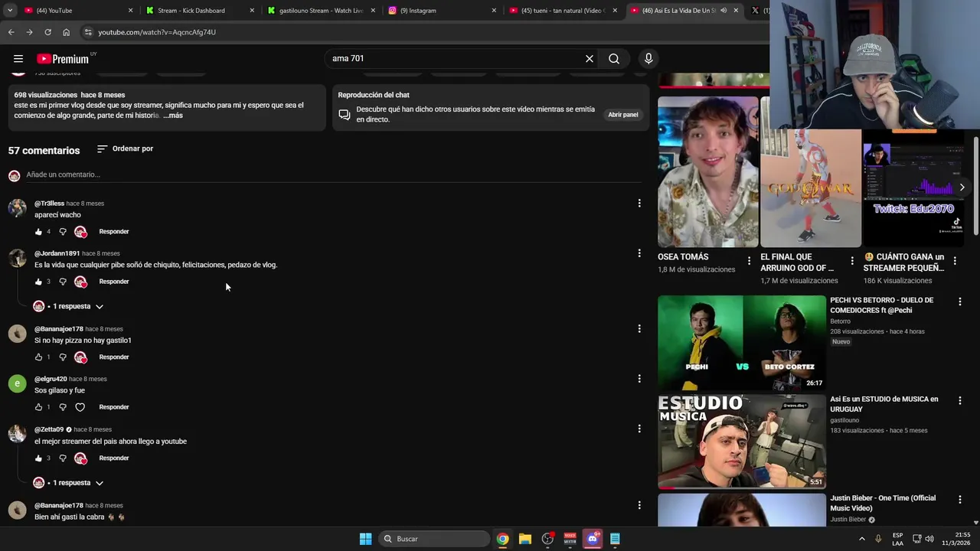Clear the search text with X icon

click(x=590, y=59)
